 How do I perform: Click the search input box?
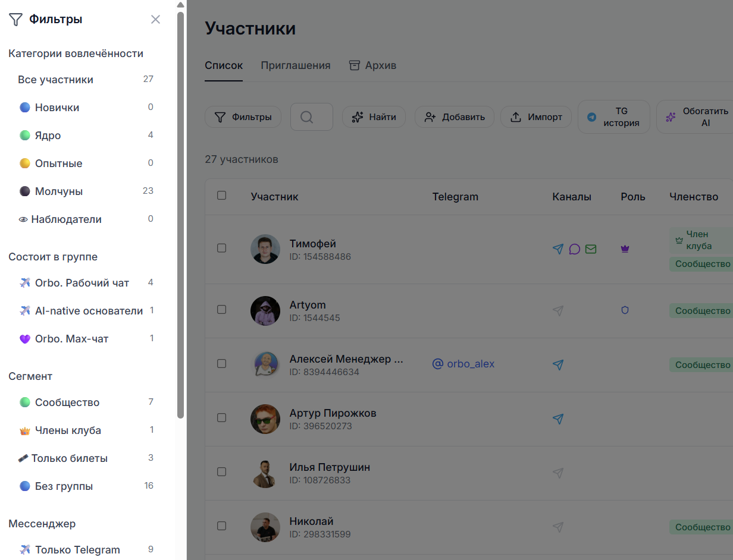312,117
